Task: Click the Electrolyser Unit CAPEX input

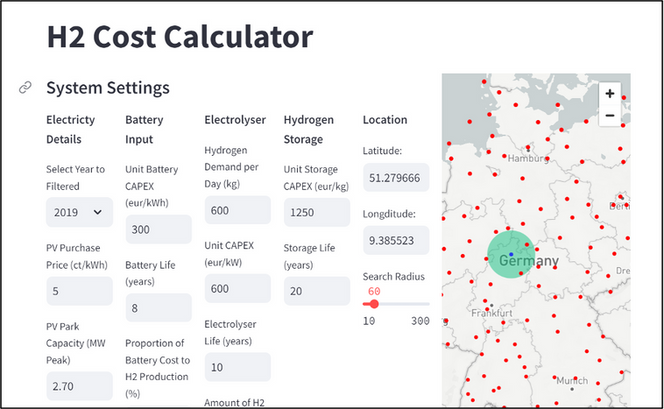Action: 238,288
